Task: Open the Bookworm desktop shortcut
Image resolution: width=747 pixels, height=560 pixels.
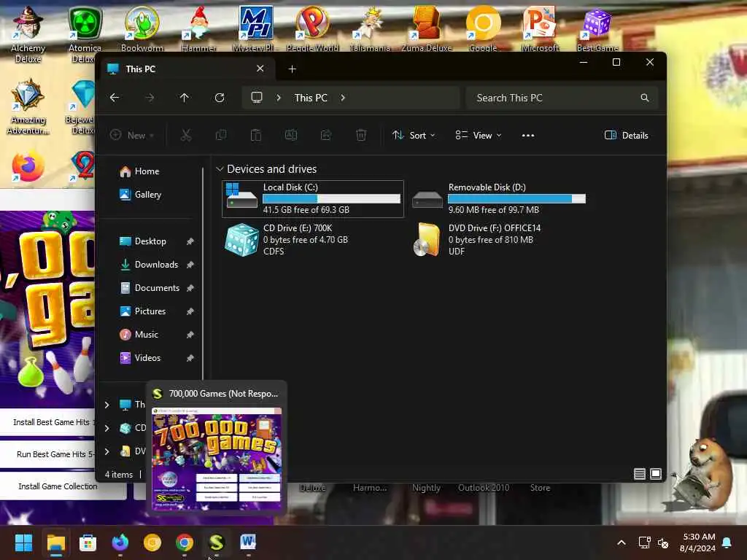Action: [x=142, y=28]
